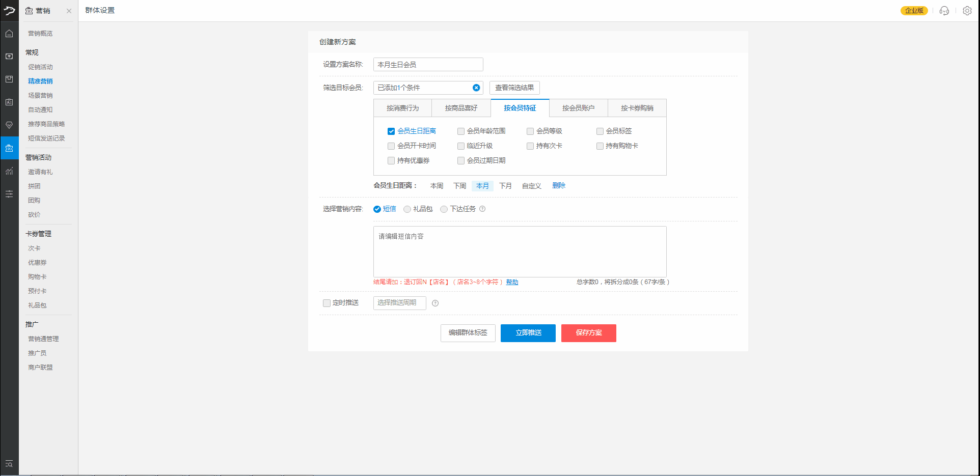Open the 筛选目标会员 conditions dropdown field
This screenshot has width=980, height=476.
click(x=423, y=88)
